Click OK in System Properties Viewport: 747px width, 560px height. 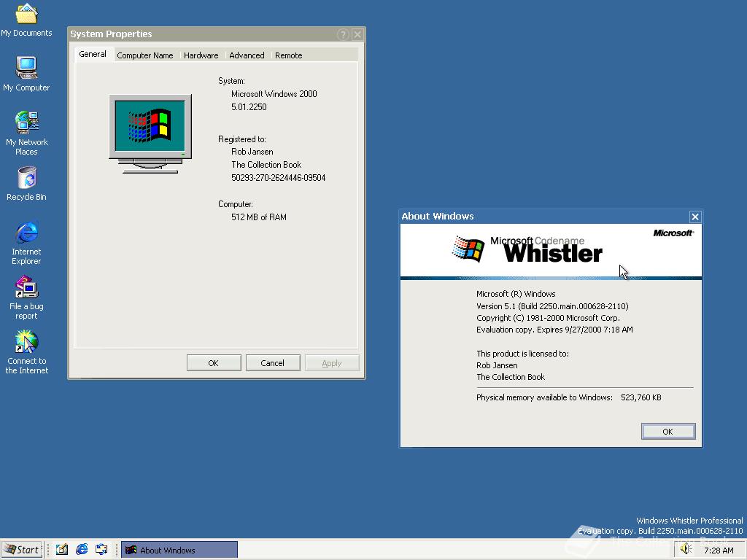click(x=214, y=363)
